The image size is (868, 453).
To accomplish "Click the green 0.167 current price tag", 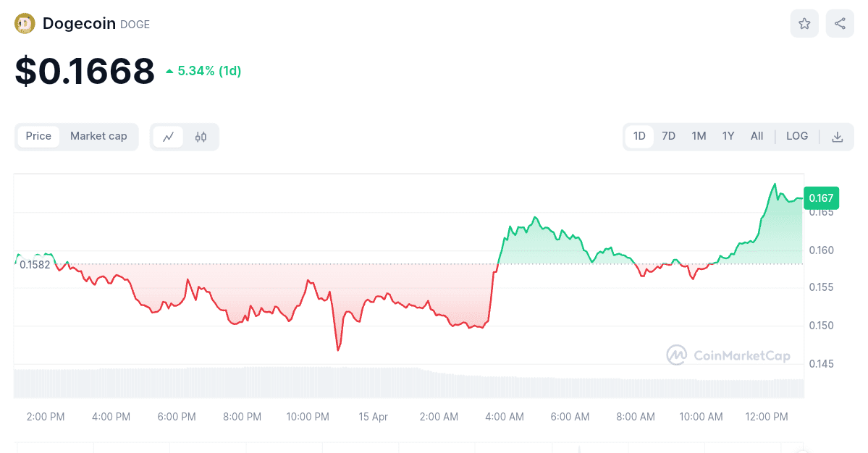I will (821, 198).
